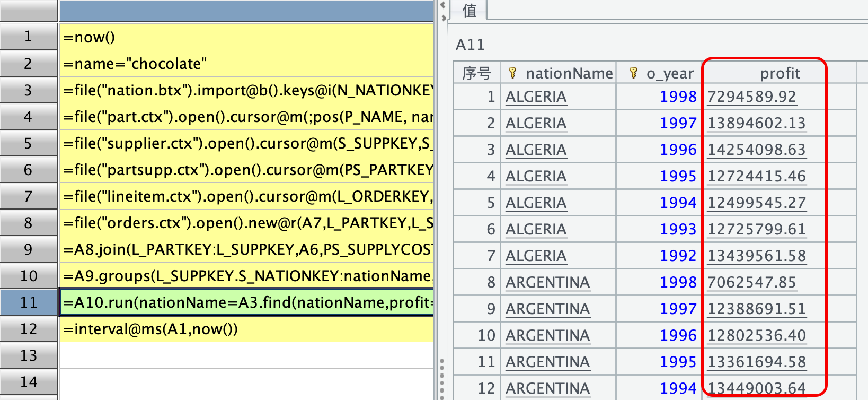The image size is (868, 400).
Task: Click the cell with the interval@ms formula
Action: [246, 329]
